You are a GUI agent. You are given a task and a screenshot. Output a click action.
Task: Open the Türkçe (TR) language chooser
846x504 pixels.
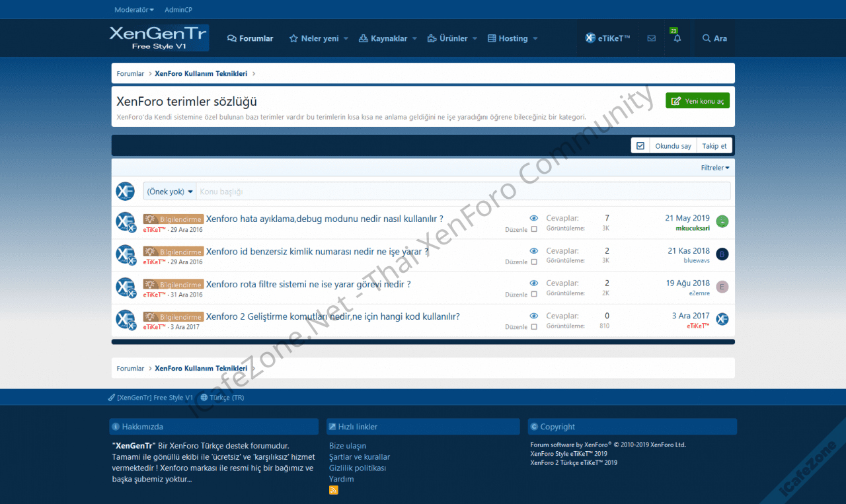pyautogui.click(x=222, y=398)
